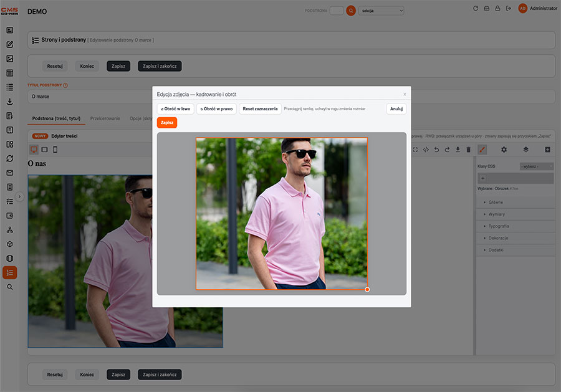The height and width of the screenshot is (392, 561).
Task: Open the add block plus icon
Action: coord(547,150)
